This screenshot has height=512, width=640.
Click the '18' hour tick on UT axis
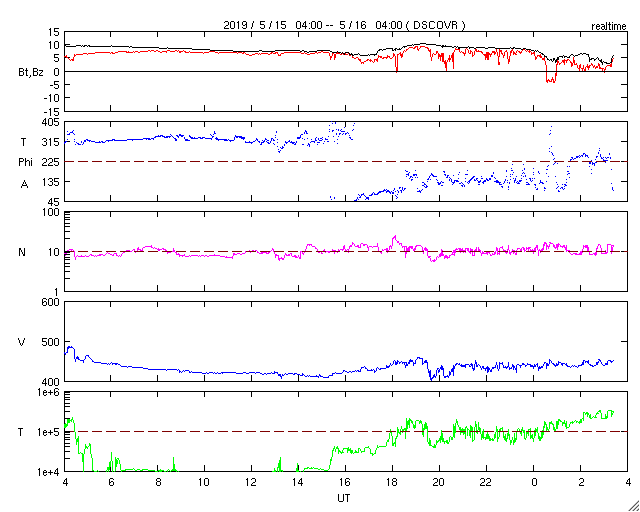point(393,482)
